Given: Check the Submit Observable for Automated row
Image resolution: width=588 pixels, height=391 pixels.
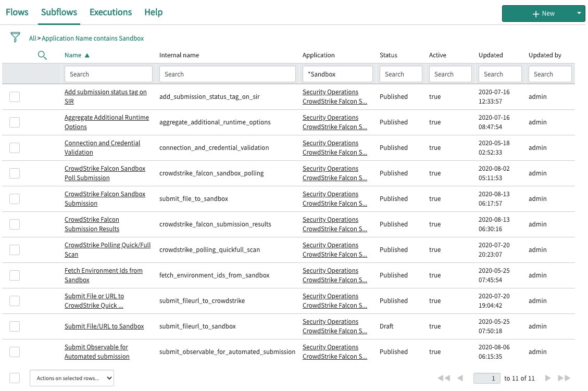Looking at the screenshot, I should click(15, 351).
